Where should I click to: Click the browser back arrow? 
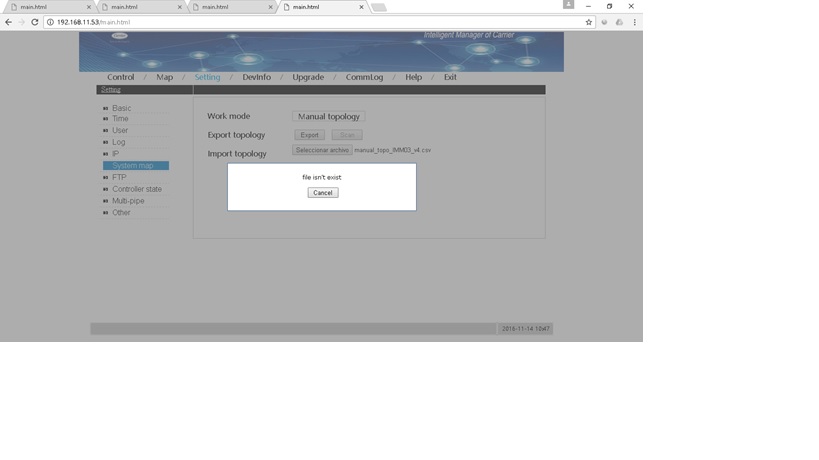[x=9, y=22]
